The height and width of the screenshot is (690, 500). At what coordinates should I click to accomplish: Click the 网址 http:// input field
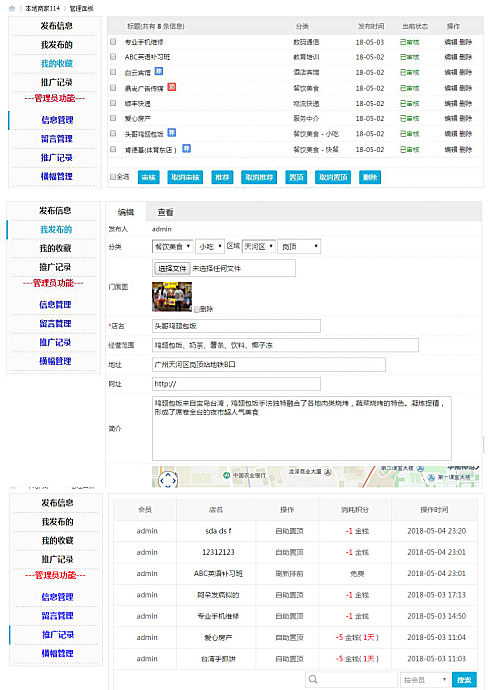236,384
